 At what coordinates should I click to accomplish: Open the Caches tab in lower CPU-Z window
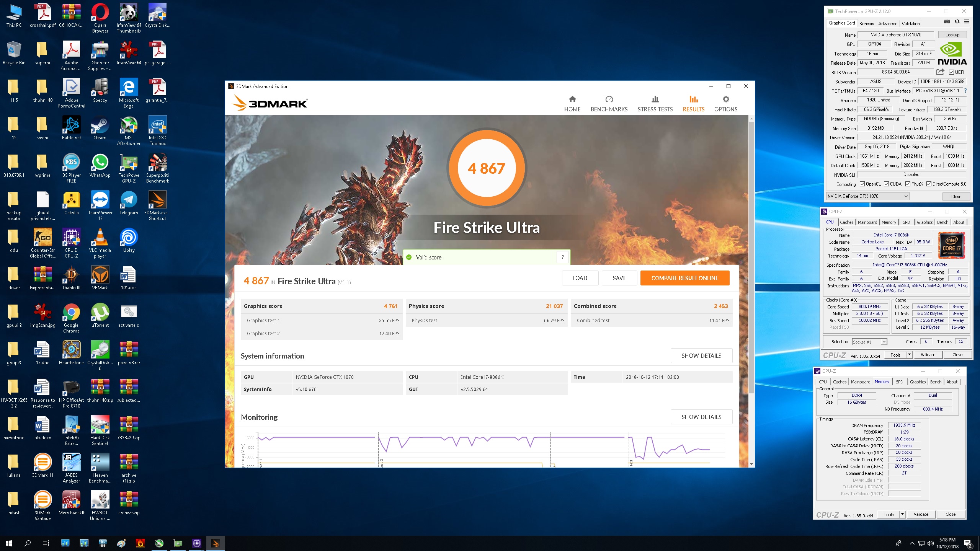pyautogui.click(x=840, y=382)
